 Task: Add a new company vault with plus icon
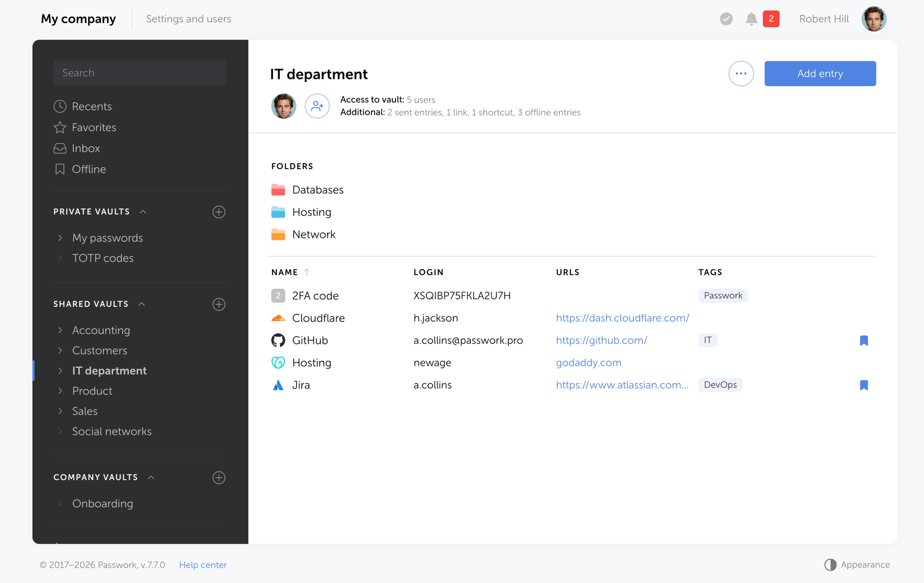219,478
